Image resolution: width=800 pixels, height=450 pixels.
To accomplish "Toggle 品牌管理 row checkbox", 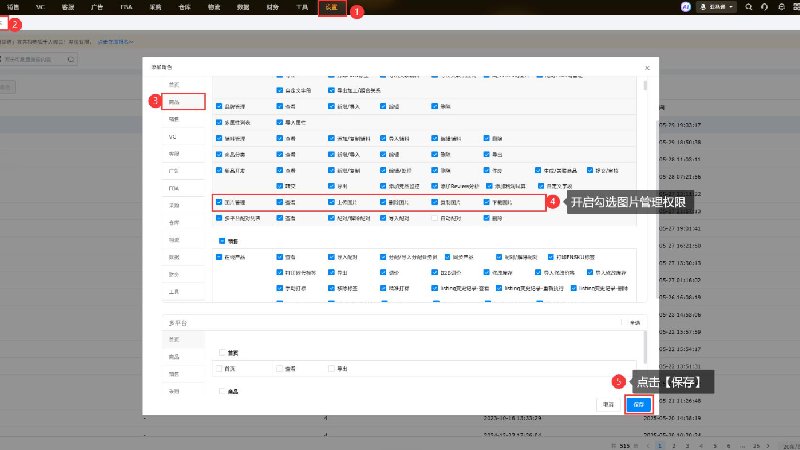I will click(219, 106).
